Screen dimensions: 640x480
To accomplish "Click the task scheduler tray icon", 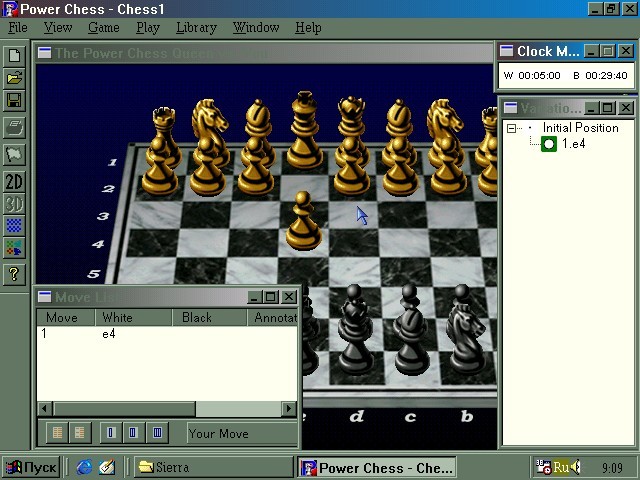I will click(x=543, y=467).
